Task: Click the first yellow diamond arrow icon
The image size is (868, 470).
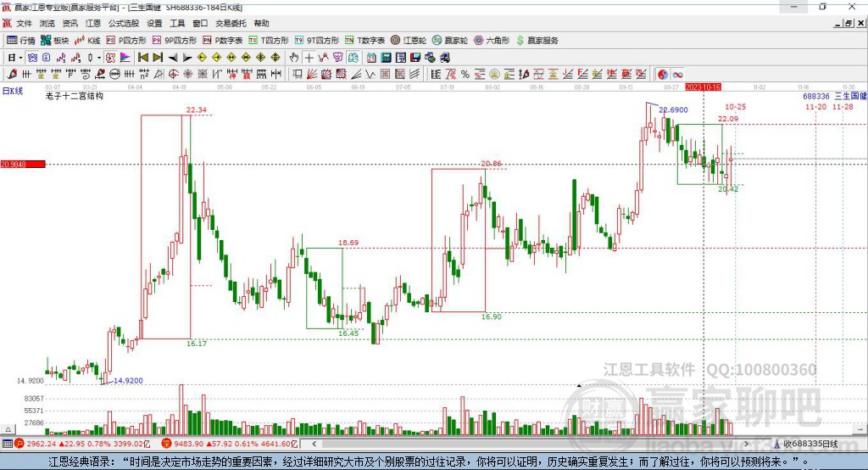Action: click(x=202, y=58)
